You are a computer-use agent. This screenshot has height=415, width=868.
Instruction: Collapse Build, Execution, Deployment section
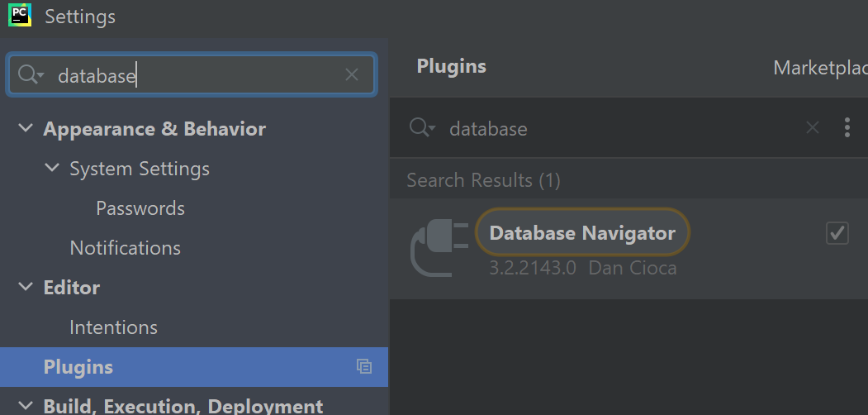click(26, 406)
